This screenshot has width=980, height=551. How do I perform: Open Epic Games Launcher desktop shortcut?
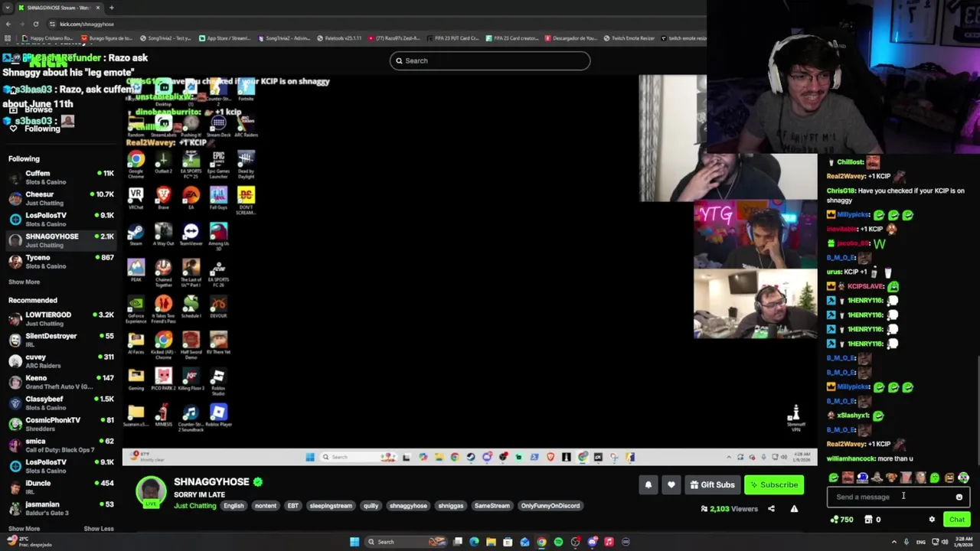point(218,164)
